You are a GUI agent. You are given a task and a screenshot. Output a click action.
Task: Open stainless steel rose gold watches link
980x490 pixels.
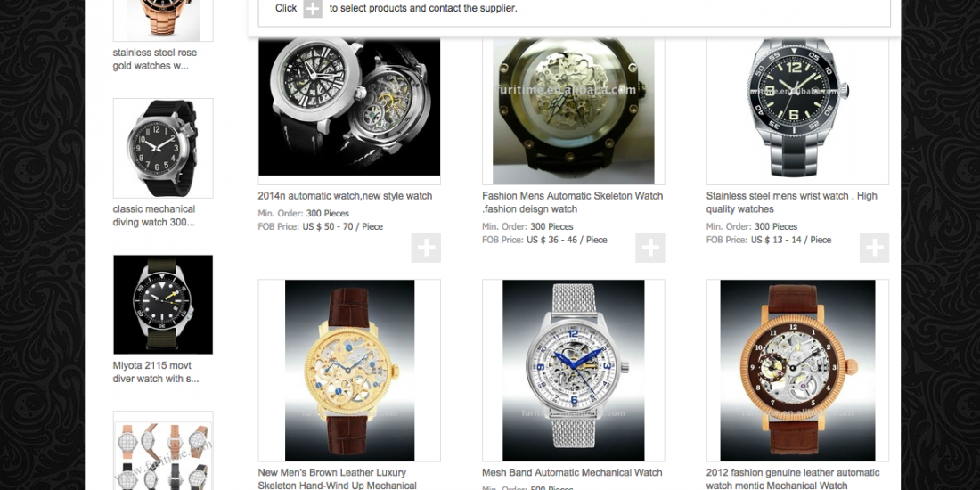(x=154, y=60)
